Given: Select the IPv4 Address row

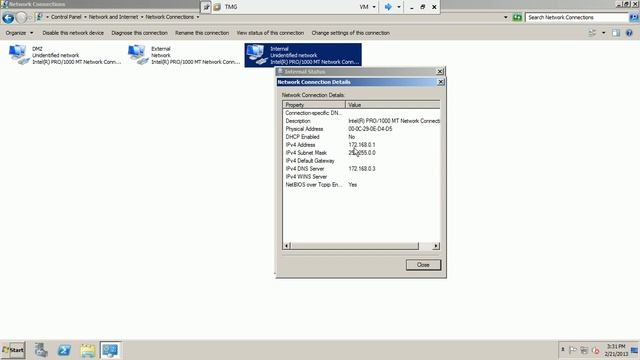Looking at the screenshot, I should (361, 145).
